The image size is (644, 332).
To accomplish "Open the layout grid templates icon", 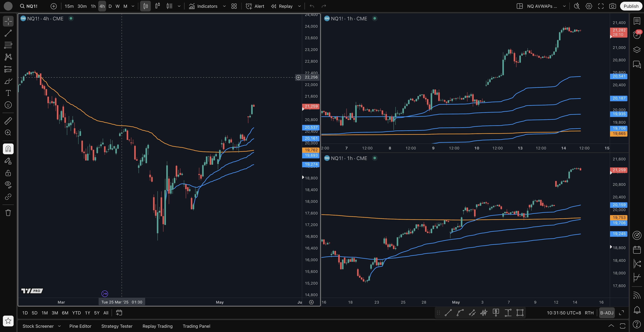I will (234, 6).
